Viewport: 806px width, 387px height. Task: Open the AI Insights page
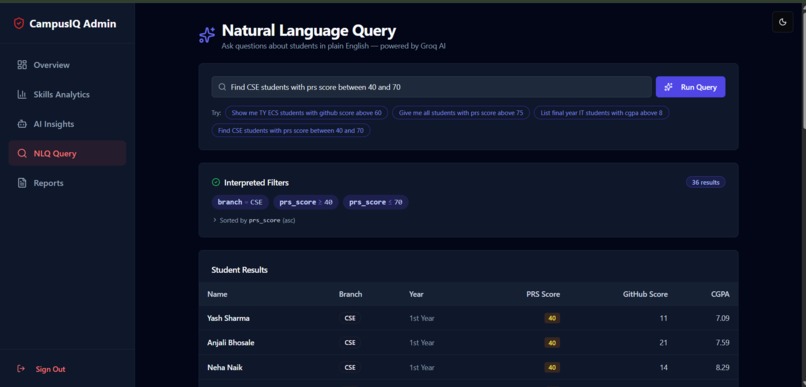(x=67, y=124)
